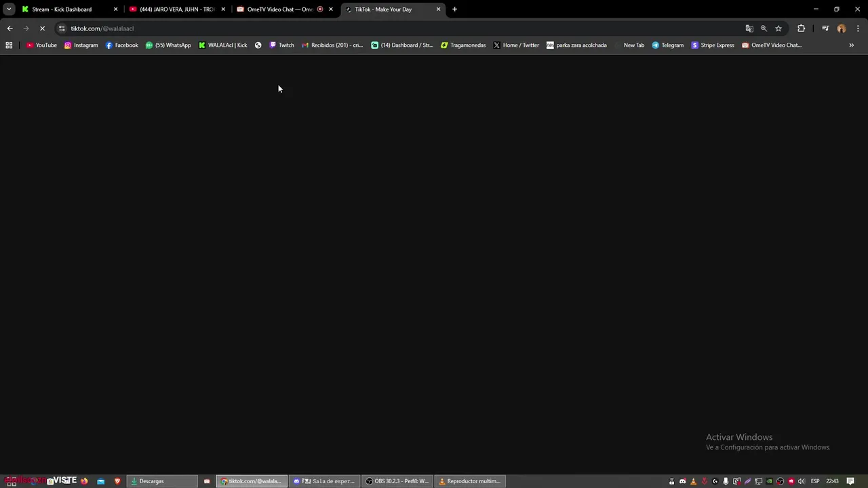Open the Descargas window from taskbar
Screen dimensions: 868x488
(161, 481)
